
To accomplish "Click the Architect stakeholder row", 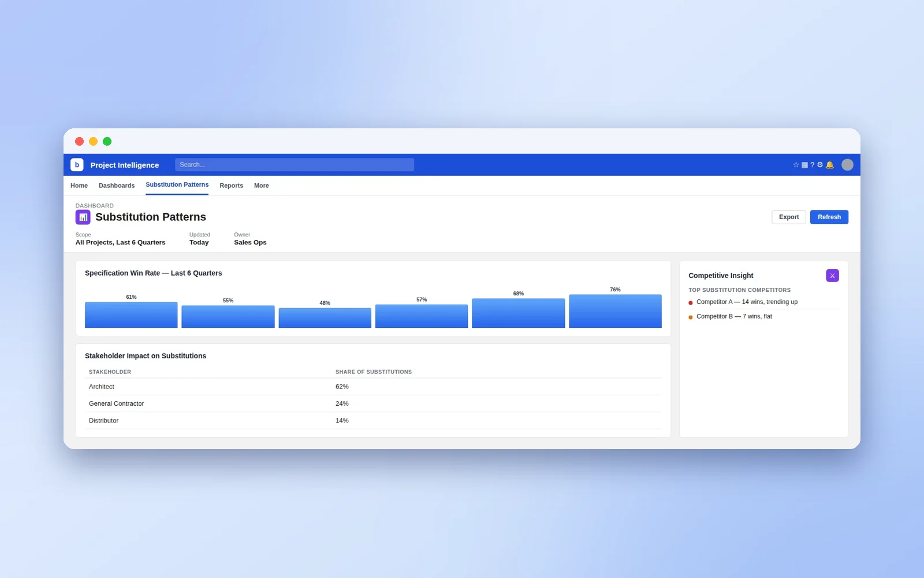I will point(373,387).
